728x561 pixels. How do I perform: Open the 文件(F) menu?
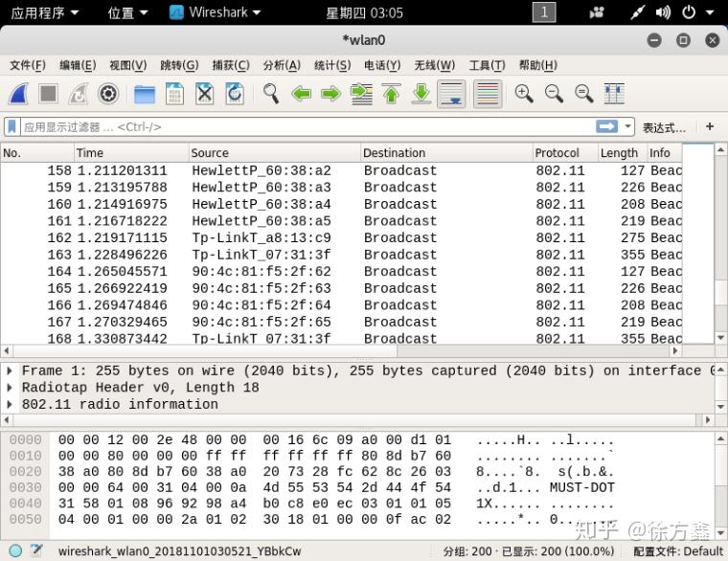28,65
